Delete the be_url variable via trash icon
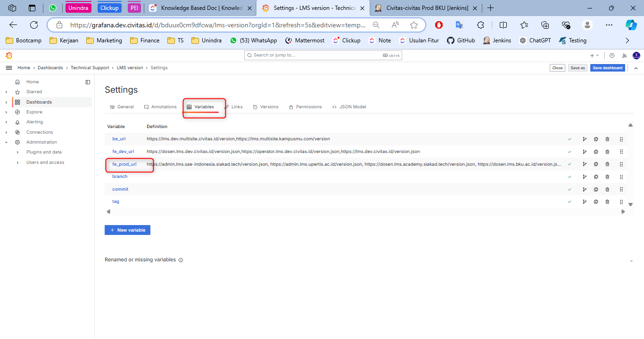The height and width of the screenshot is (339, 644). tap(607, 139)
